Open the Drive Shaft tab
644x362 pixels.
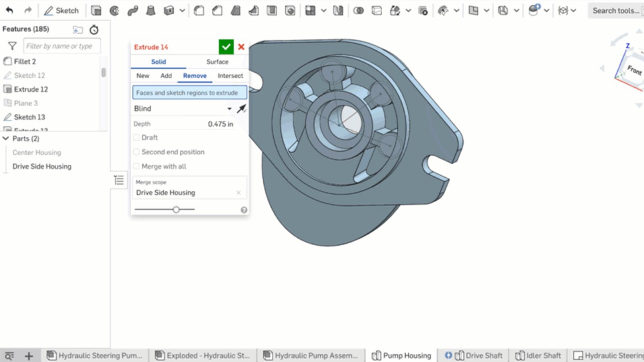[x=483, y=356]
